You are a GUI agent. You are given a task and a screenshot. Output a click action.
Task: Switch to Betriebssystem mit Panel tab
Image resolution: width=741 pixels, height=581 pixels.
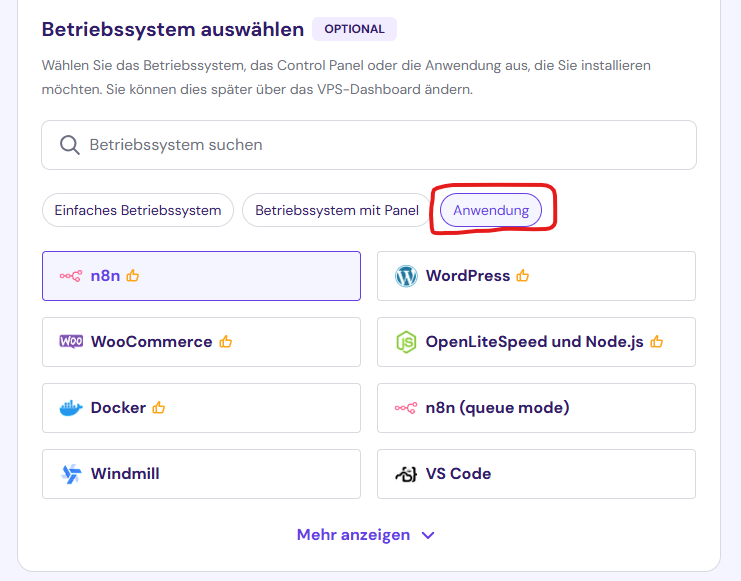point(337,211)
